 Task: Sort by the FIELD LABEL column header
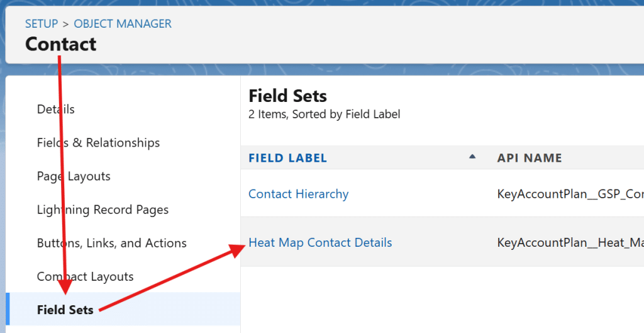pos(288,158)
